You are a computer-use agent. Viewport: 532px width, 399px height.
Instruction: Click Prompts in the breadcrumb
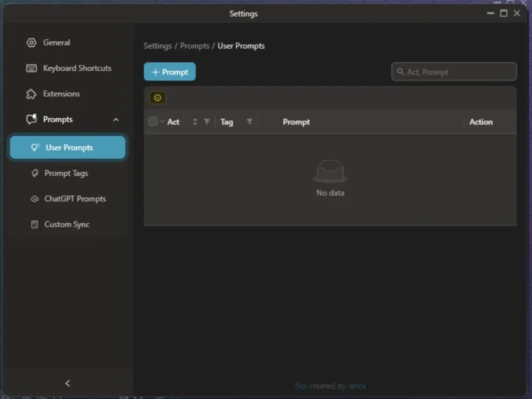194,46
